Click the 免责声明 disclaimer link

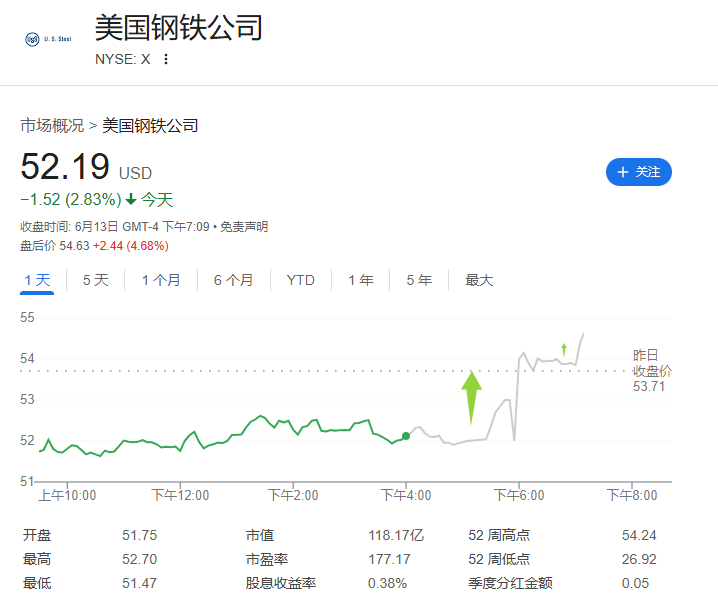[x=244, y=227]
